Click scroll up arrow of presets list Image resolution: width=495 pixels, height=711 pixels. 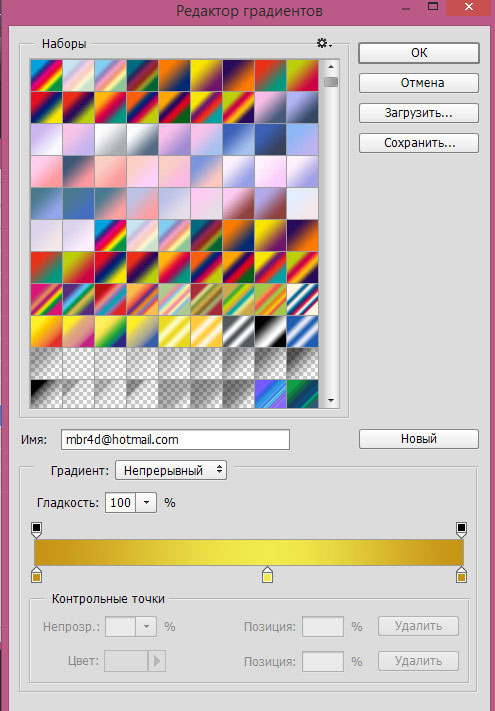[x=331, y=67]
